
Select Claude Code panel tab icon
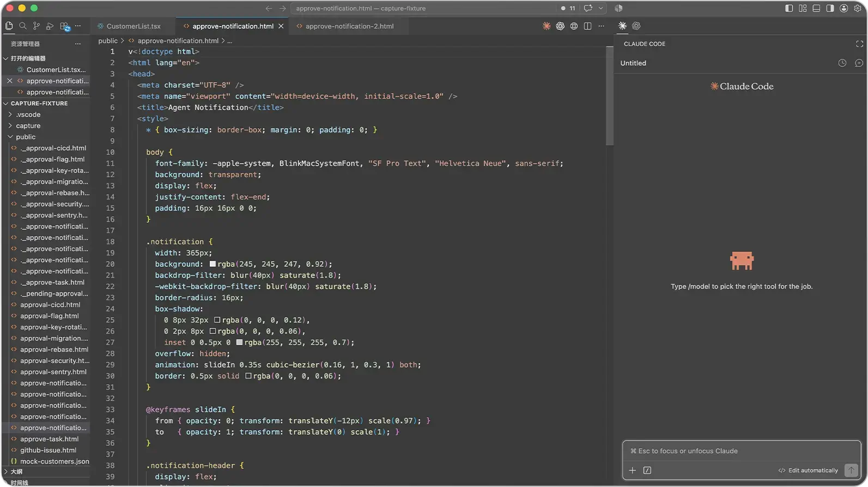coord(622,26)
